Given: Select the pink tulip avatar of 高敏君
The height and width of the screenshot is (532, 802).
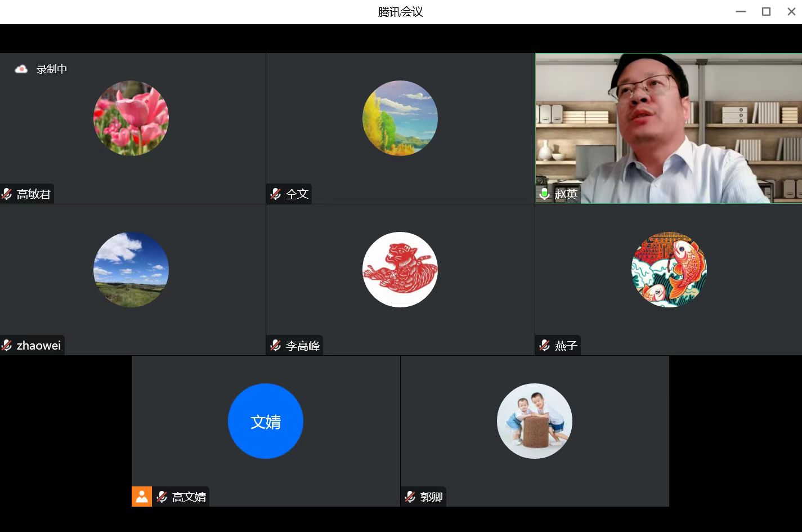Looking at the screenshot, I should pos(131,118).
